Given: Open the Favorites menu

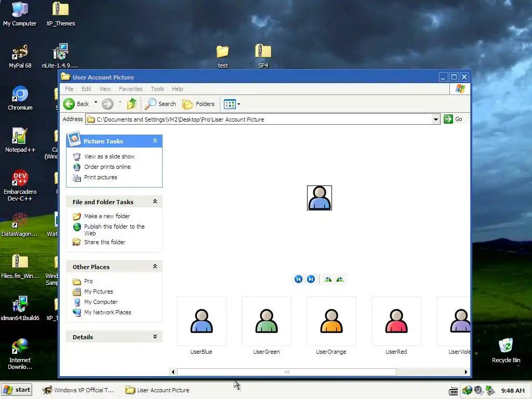Looking at the screenshot, I should click(130, 89).
